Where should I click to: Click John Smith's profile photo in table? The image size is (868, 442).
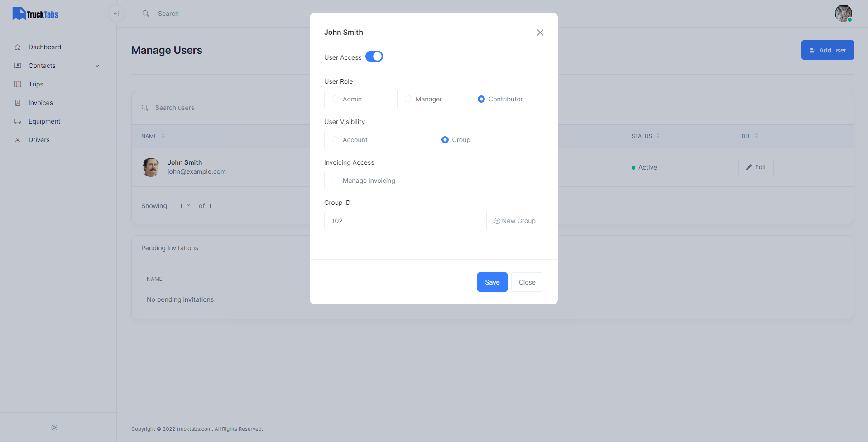(x=151, y=167)
